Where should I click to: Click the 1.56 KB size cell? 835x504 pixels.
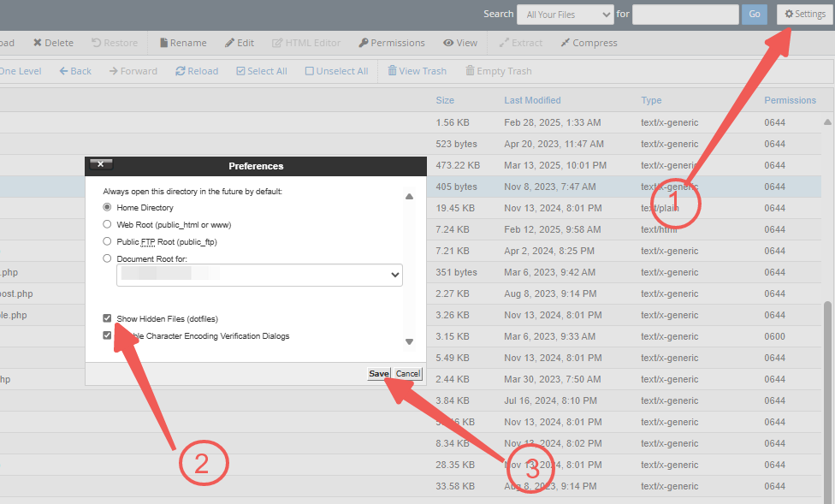point(452,122)
